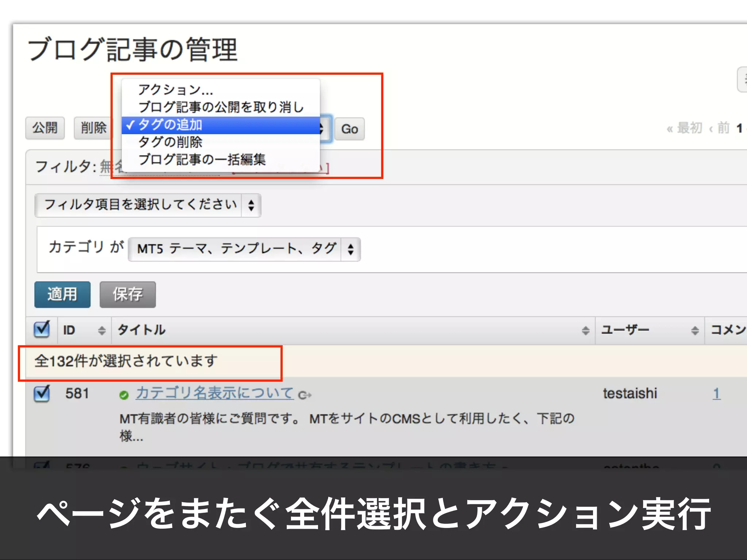The image size is (747, 560).
Task: Expand the MT5 テーマ category dropdown
Action: point(244,249)
